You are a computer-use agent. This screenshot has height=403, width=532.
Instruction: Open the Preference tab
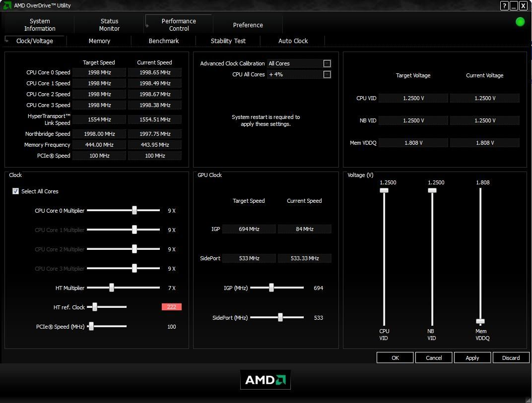click(x=248, y=25)
